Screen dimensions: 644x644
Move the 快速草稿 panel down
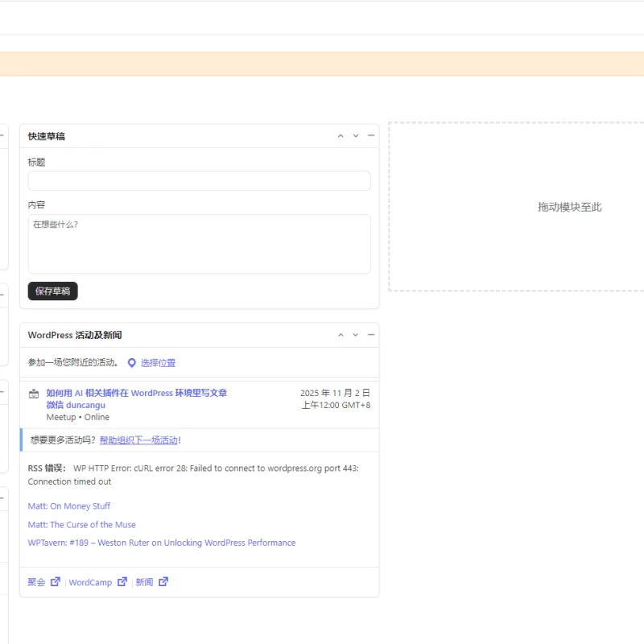click(x=356, y=136)
